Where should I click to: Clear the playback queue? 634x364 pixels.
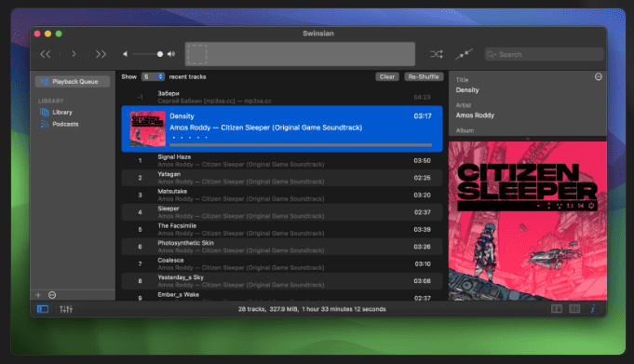[x=387, y=77]
